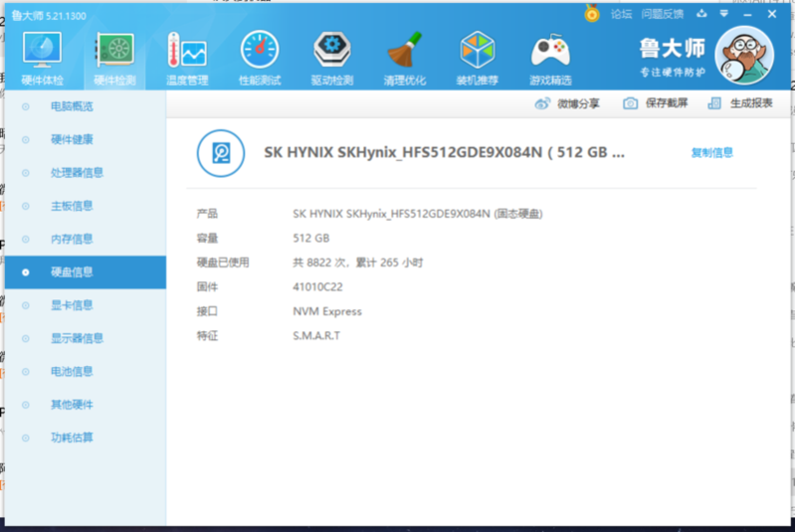Switch to 处理器信息 in the sidebar
Viewport: 795px width, 532px height.
click(x=77, y=172)
